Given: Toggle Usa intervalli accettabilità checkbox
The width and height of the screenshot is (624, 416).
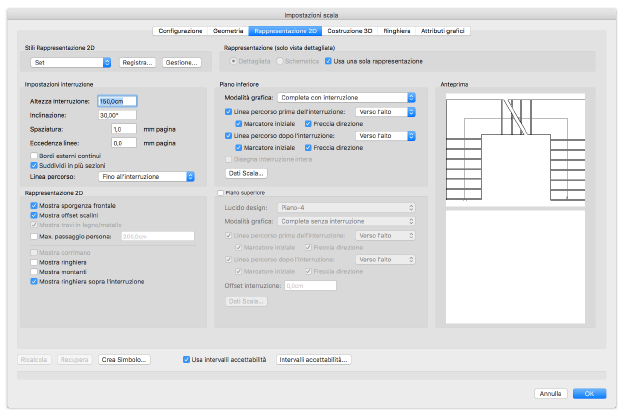Looking at the screenshot, I should point(186,360).
